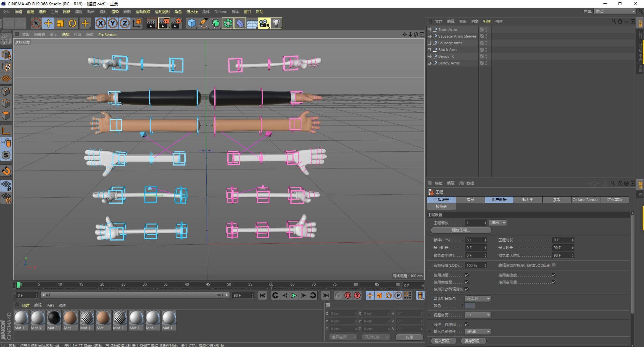This screenshot has height=347, width=644.
Task: Play the animation forward
Action: (x=294, y=295)
